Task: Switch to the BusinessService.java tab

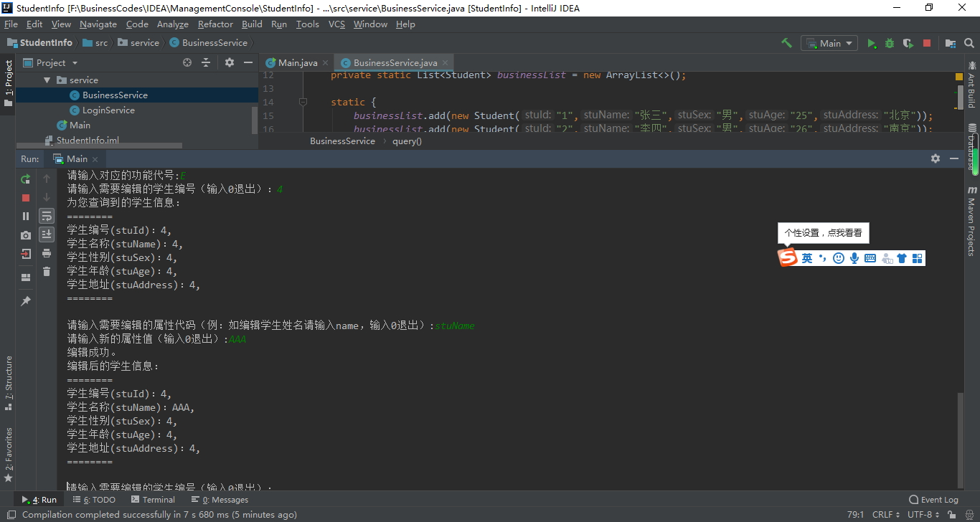Action: click(393, 62)
